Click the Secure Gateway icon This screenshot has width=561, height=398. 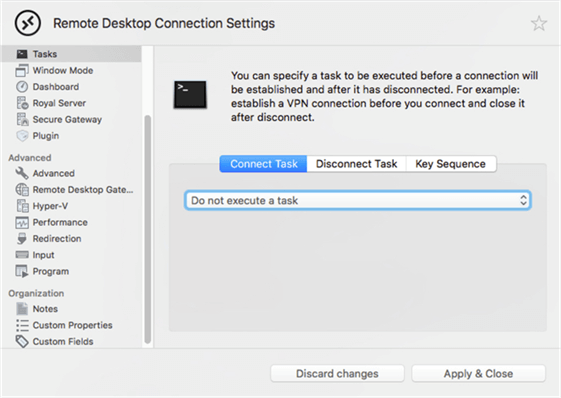(22, 120)
